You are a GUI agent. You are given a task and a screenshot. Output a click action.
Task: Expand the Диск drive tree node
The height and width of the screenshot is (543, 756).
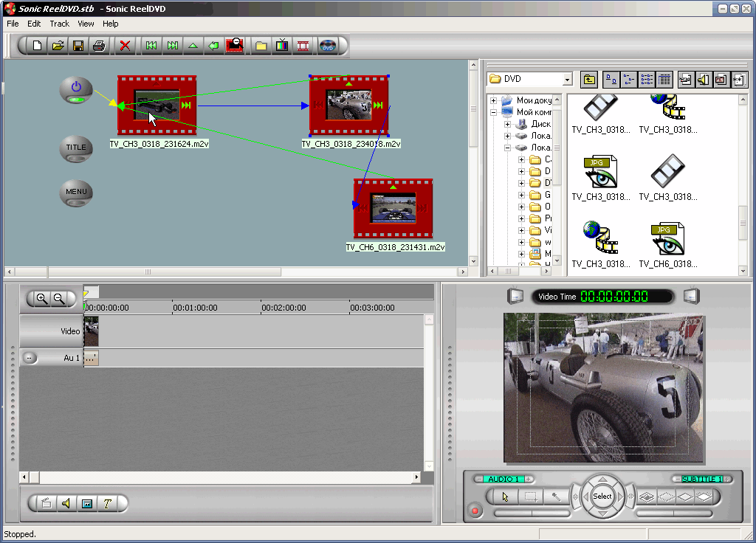[x=507, y=125]
